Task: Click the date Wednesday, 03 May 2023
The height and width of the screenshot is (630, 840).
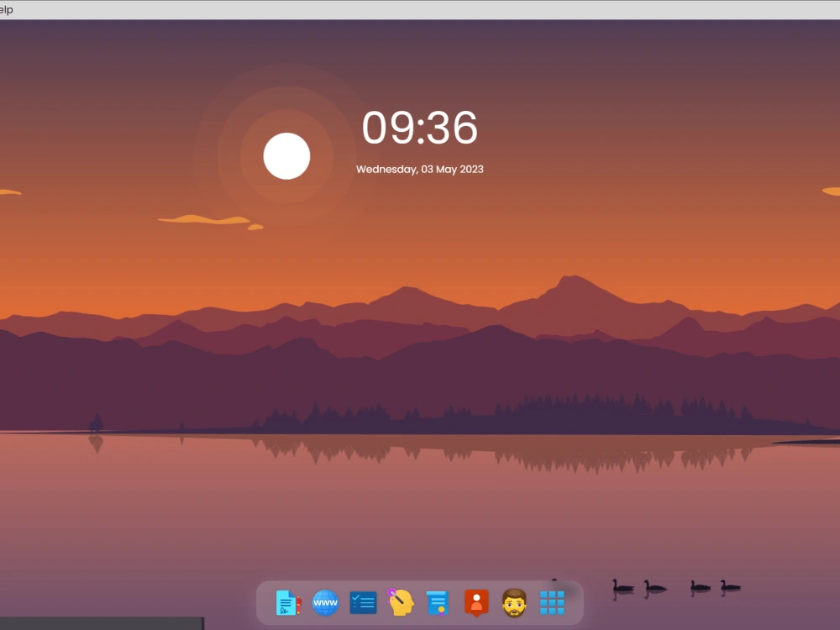Action: click(419, 170)
